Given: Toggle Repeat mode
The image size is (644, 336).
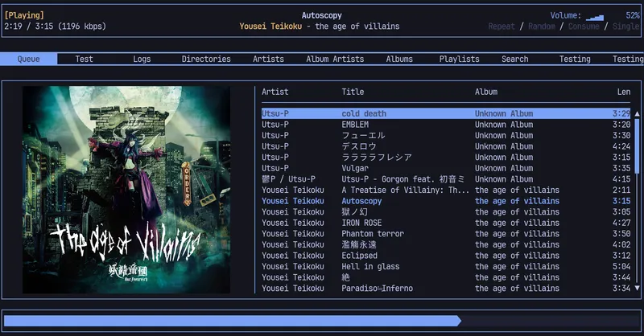Looking at the screenshot, I should pos(501,27).
